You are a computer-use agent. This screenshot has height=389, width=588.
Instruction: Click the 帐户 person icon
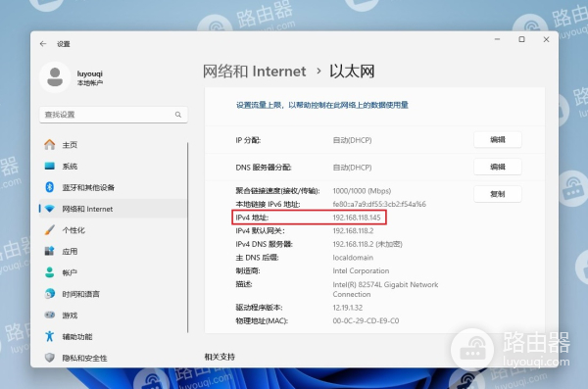click(x=50, y=272)
